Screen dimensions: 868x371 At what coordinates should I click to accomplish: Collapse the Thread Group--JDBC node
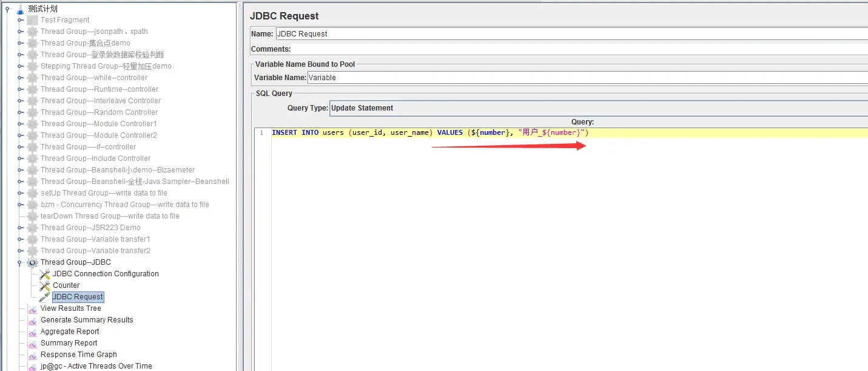tap(20, 262)
